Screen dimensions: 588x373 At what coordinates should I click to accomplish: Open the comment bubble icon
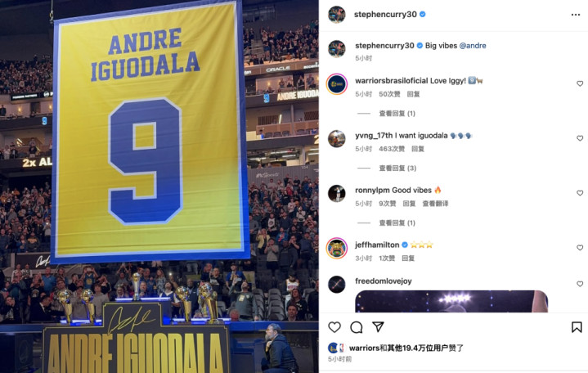(357, 327)
